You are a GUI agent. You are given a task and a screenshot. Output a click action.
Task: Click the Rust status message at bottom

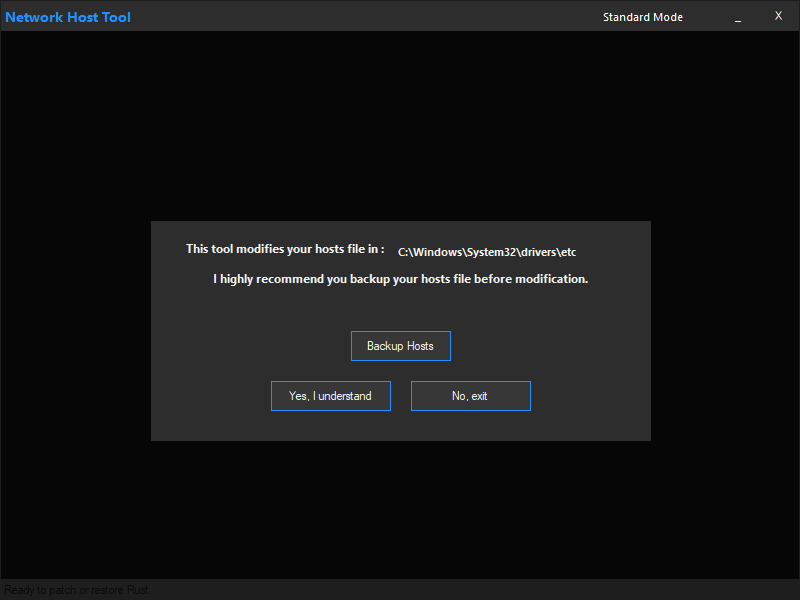tap(75, 589)
